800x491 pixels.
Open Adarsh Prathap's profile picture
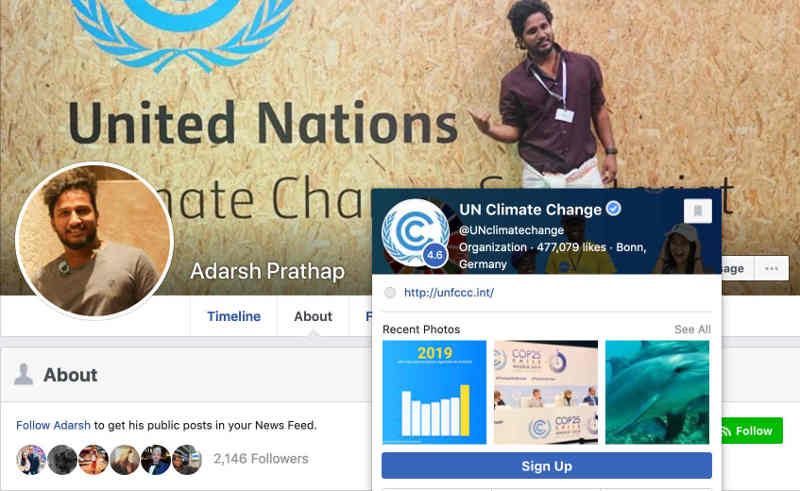[94, 240]
